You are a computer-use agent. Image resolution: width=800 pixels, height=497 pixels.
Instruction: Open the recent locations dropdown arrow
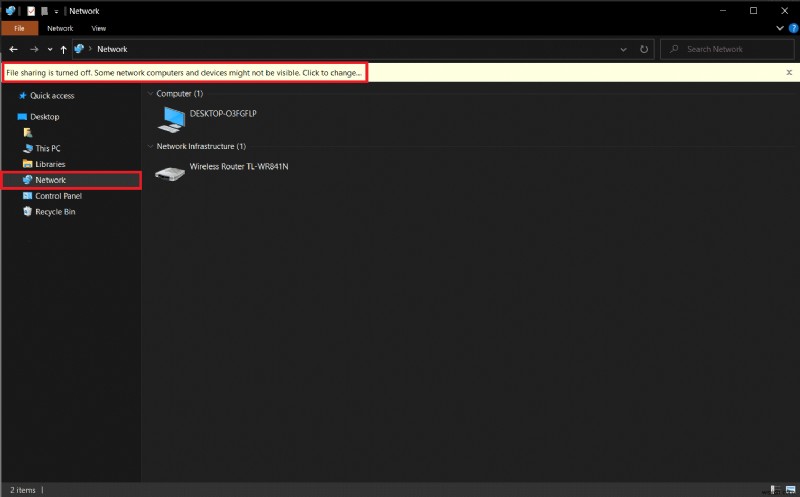click(49, 49)
